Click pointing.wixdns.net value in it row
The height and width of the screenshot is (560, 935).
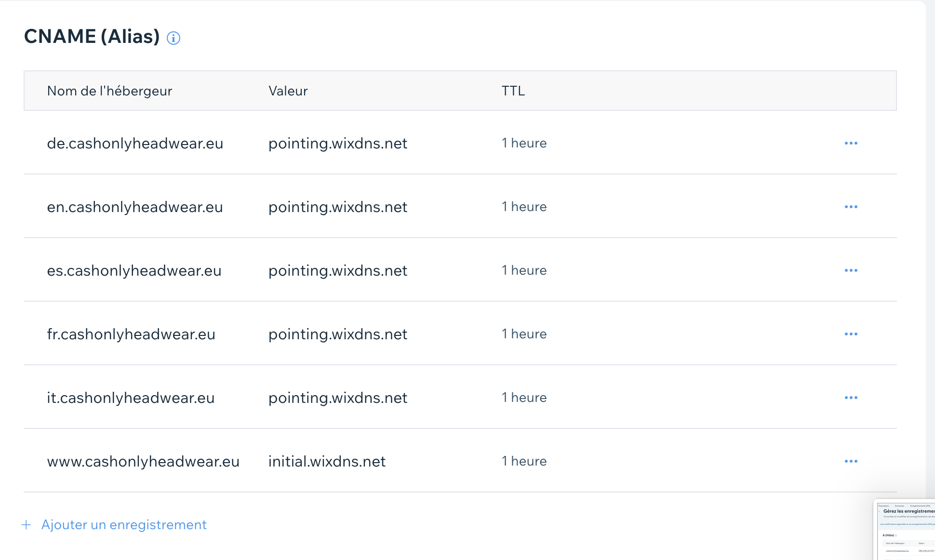pos(337,398)
